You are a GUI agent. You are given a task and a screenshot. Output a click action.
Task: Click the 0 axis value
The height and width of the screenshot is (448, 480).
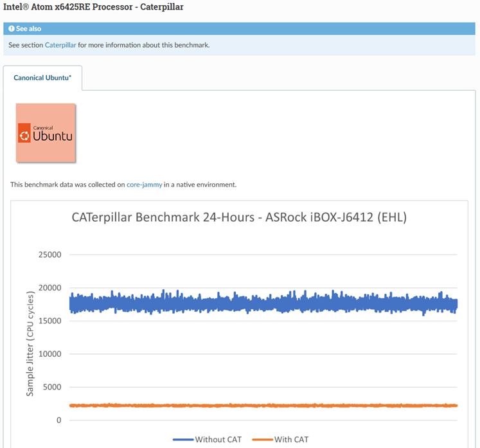pyautogui.click(x=58, y=420)
